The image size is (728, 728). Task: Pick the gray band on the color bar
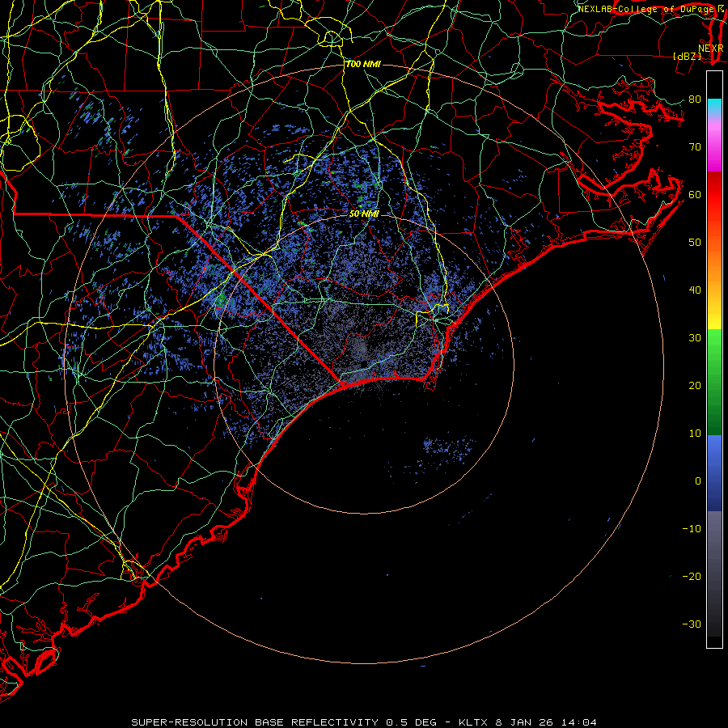(x=714, y=539)
